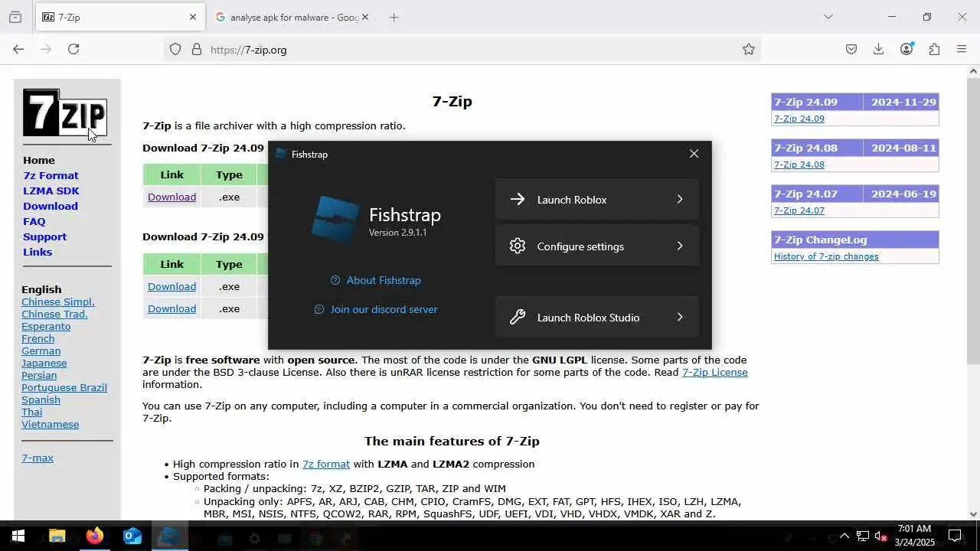
Task: Open the Support sidebar link
Action: [44, 236]
